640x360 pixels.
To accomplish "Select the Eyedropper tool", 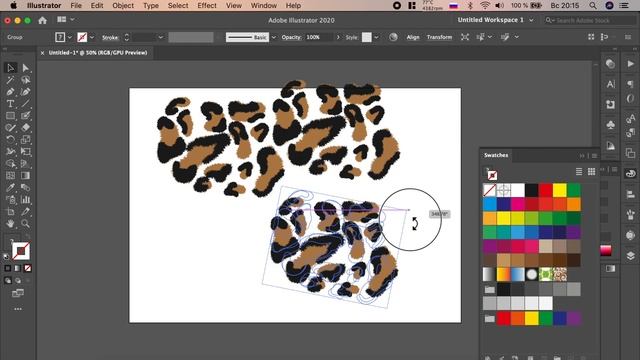I will (x=10, y=187).
